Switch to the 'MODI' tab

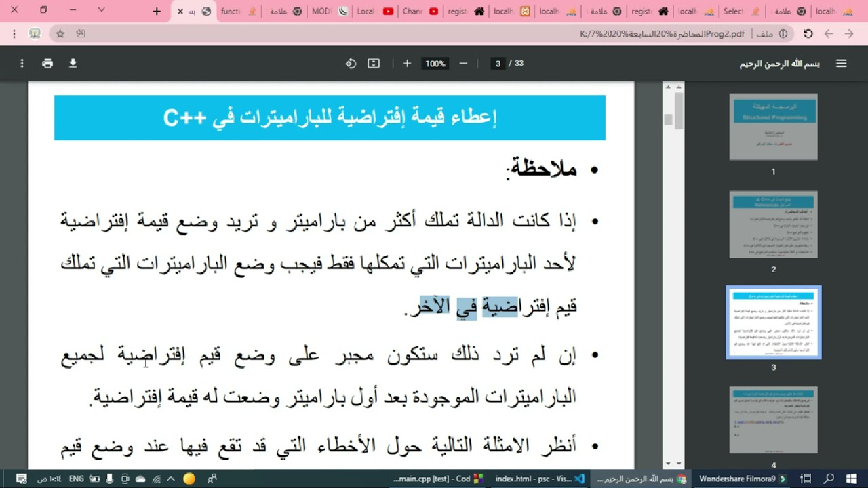329,12
